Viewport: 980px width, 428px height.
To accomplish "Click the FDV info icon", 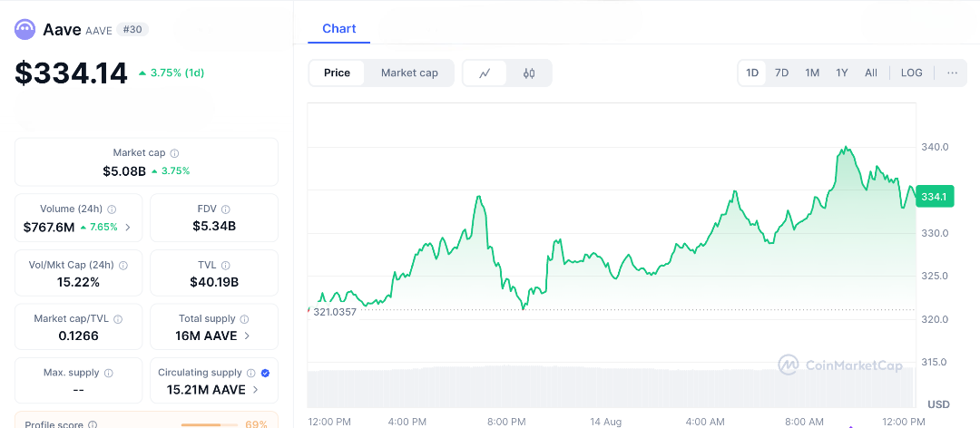I will [x=226, y=209].
